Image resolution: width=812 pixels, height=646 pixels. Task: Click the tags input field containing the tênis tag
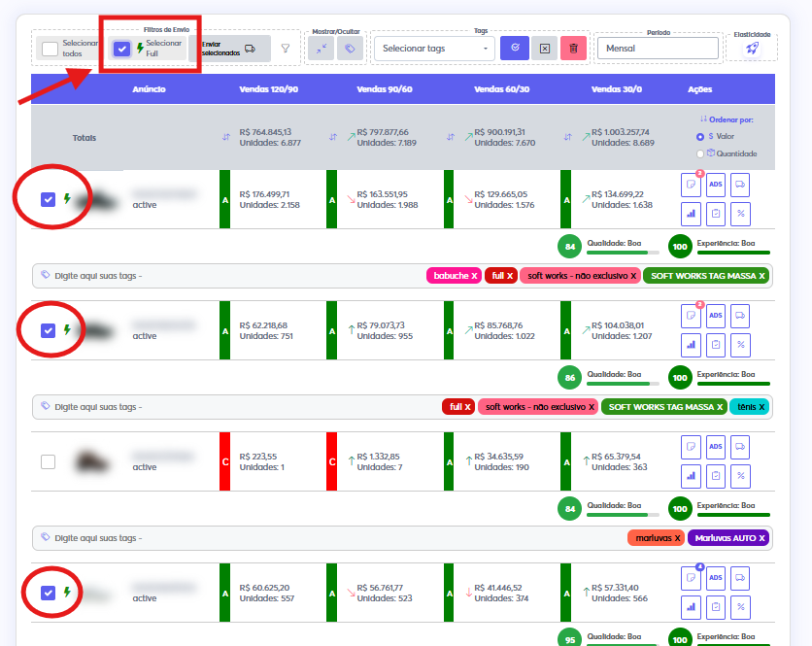[402, 407]
